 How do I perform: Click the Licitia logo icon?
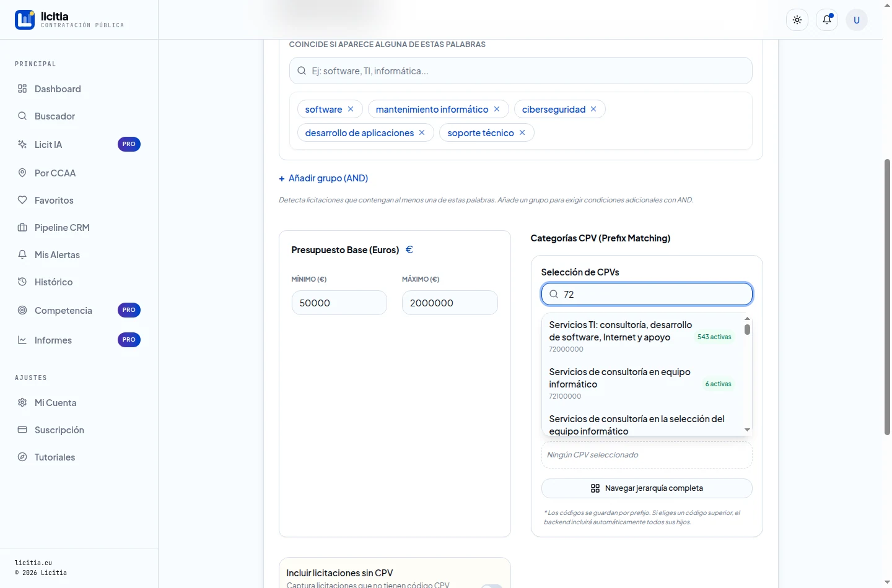click(25, 20)
